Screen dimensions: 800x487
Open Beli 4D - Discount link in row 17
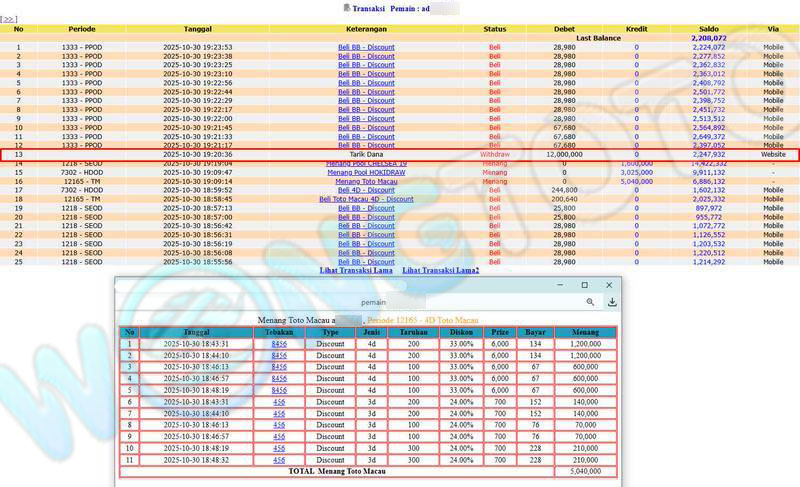coord(366,190)
